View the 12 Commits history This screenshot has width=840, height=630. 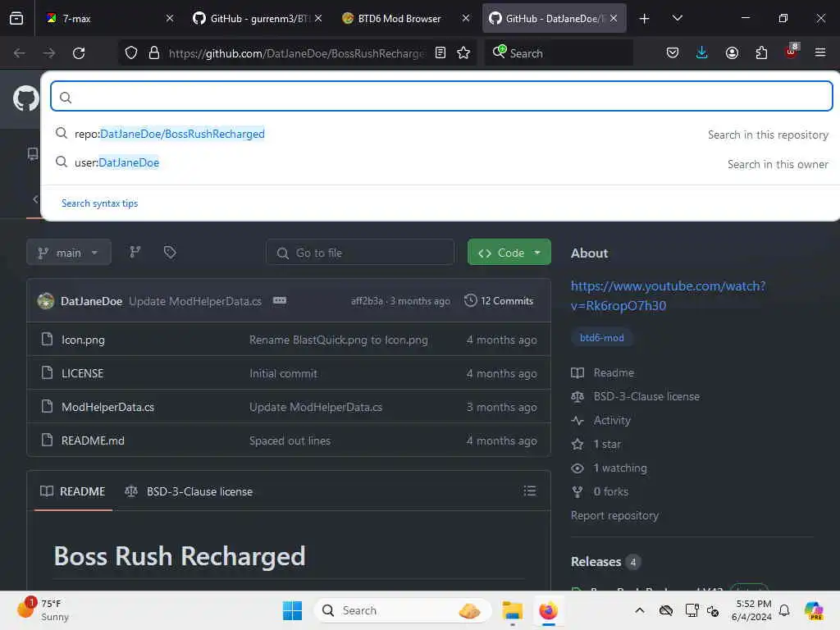point(500,301)
